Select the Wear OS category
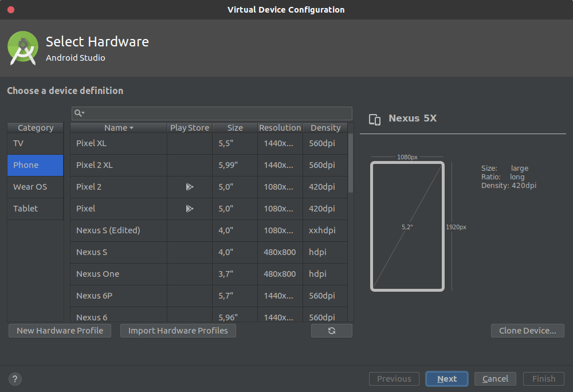The width and height of the screenshot is (573, 392). click(35, 187)
